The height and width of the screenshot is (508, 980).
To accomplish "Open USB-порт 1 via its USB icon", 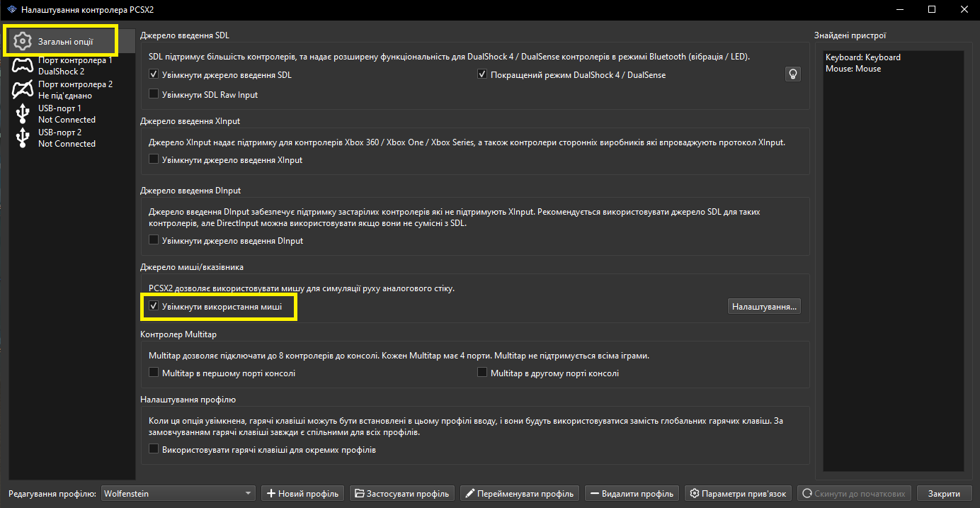I will [23, 113].
